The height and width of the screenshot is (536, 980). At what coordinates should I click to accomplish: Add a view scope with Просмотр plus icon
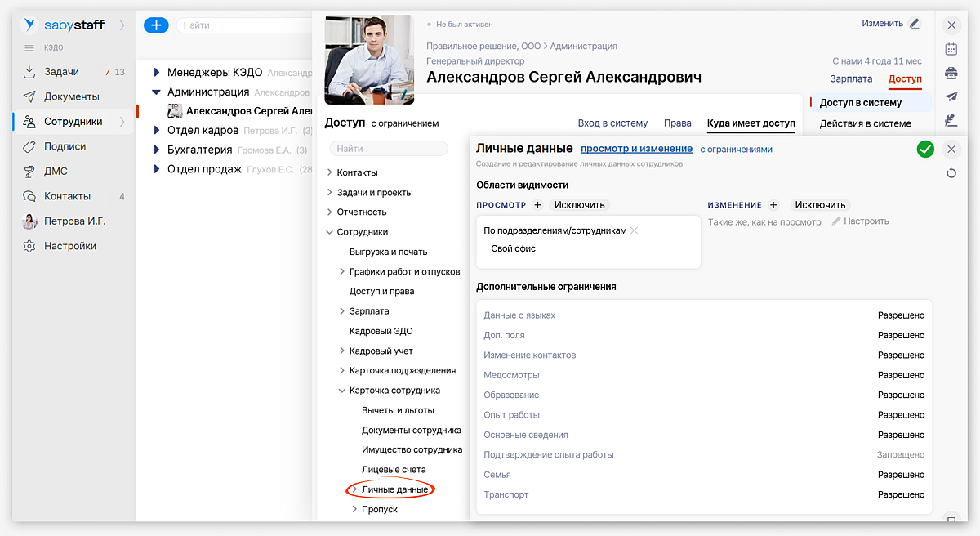pos(537,205)
